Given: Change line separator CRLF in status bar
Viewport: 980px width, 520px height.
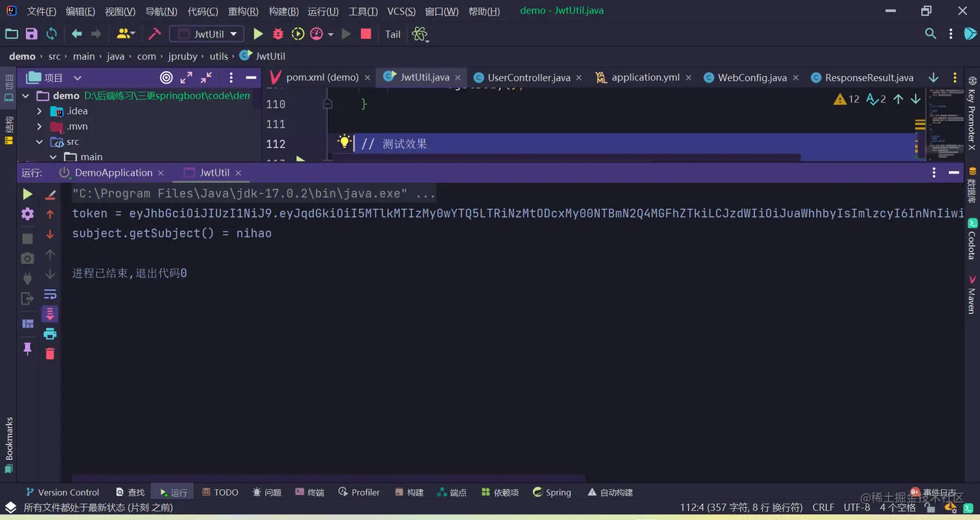Looking at the screenshot, I should pos(823,507).
